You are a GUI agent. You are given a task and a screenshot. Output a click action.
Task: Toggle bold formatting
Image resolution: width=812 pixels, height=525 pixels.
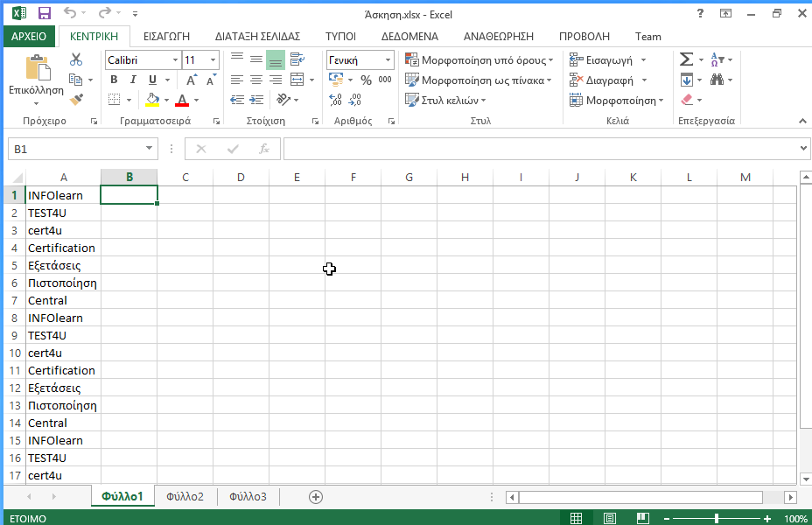pyautogui.click(x=114, y=80)
